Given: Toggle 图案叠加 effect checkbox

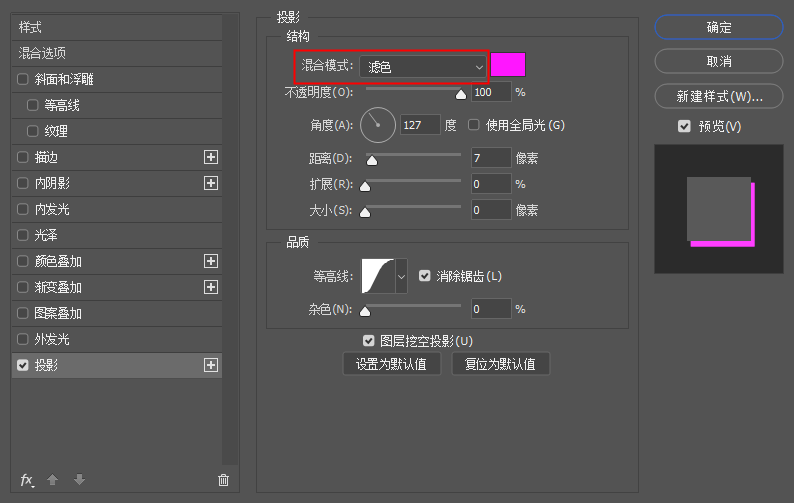Looking at the screenshot, I should click(x=23, y=313).
